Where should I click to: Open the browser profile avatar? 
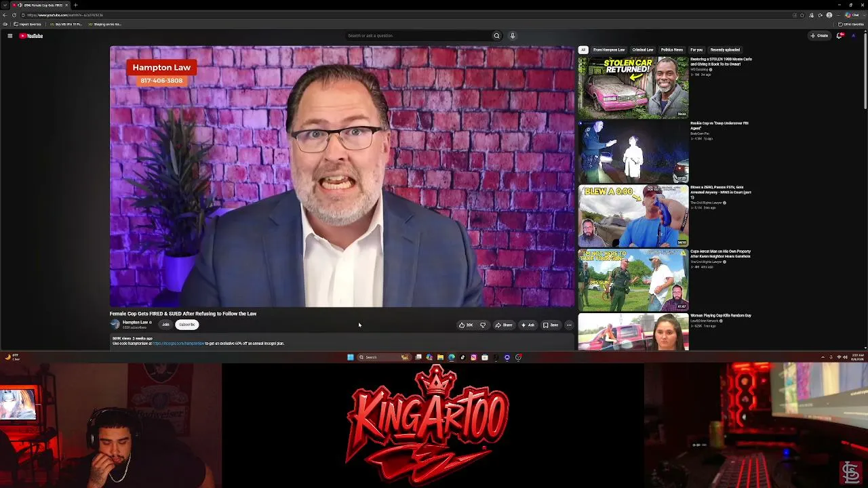[829, 15]
